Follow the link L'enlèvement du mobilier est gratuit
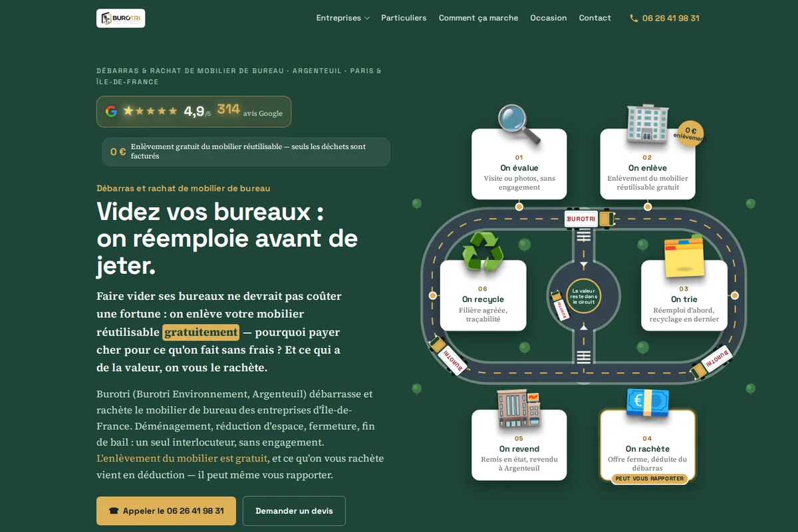 (x=182, y=458)
